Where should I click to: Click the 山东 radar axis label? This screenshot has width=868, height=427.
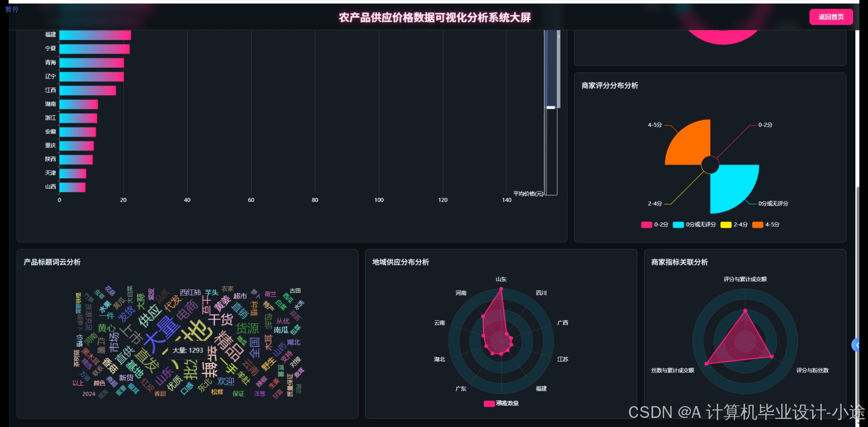pos(501,280)
